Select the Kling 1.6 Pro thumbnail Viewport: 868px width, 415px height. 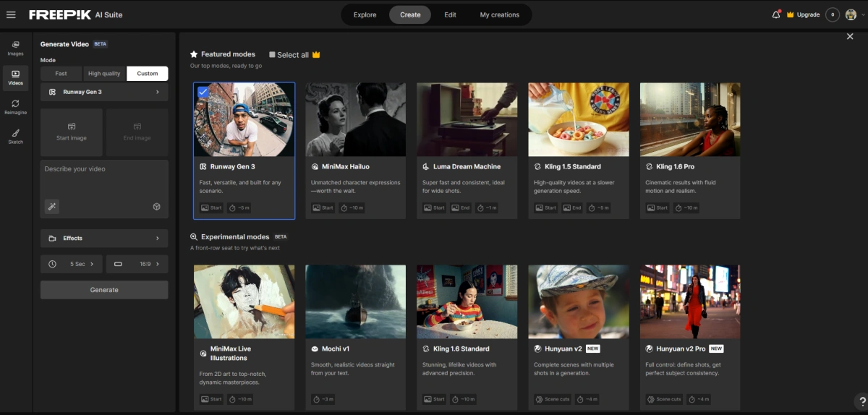[x=689, y=119]
